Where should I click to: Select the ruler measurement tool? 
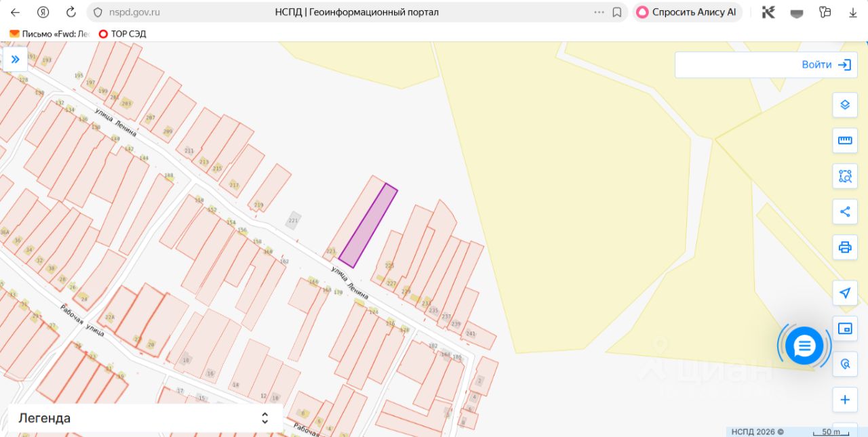click(845, 140)
